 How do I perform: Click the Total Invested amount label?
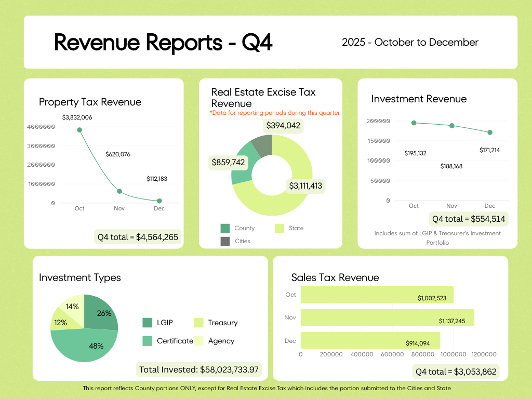click(x=198, y=370)
